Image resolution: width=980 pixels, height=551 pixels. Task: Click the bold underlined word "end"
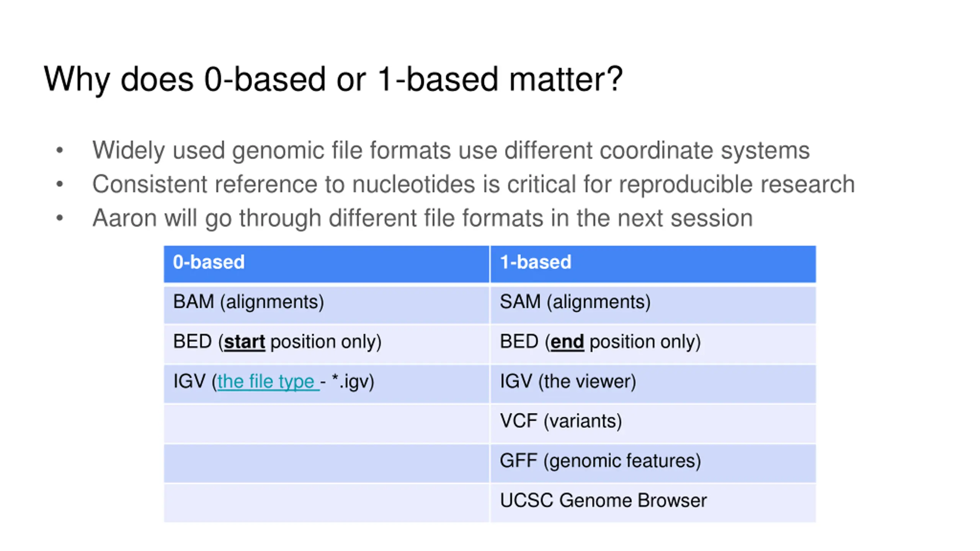click(567, 342)
